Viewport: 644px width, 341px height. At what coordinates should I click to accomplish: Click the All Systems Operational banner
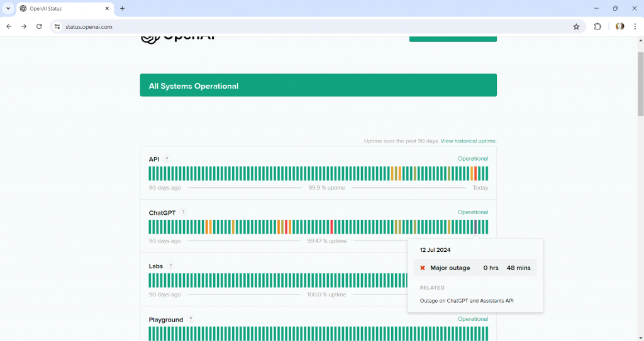pos(318,85)
